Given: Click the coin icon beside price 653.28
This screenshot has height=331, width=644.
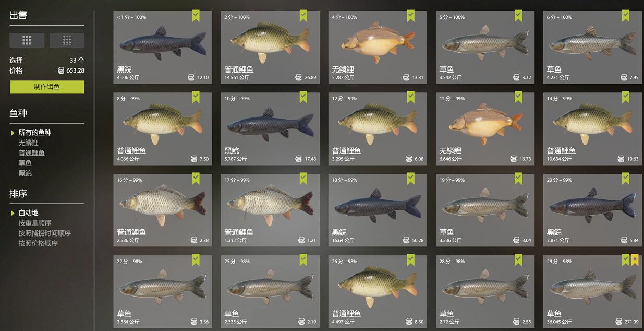Looking at the screenshot, I should pos(61,70).
